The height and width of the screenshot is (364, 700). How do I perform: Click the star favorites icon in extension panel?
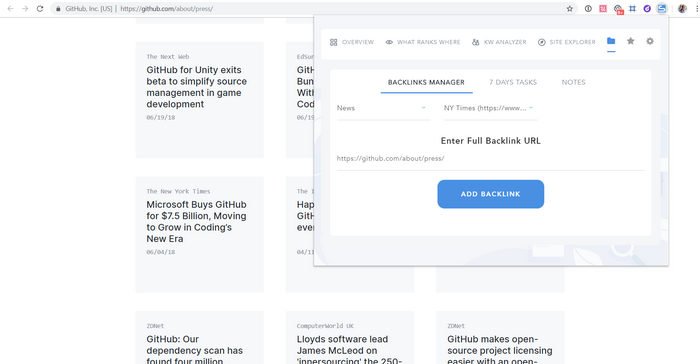click(630, 41)
